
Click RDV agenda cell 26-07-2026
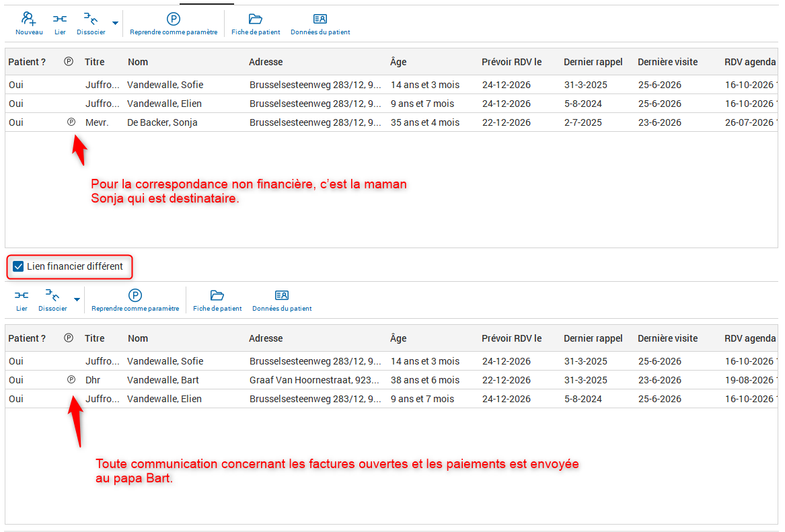point(751,122)
